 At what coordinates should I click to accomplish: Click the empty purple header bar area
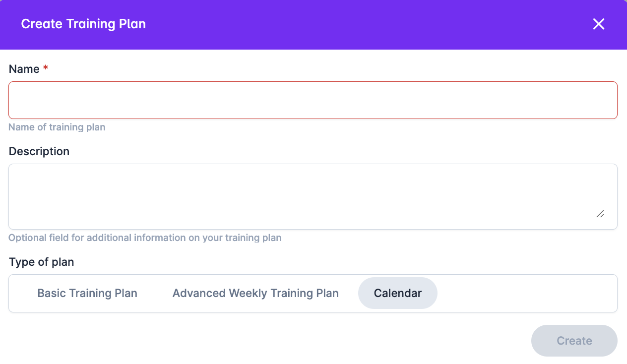pyautogui.click(x=367, y=24)
